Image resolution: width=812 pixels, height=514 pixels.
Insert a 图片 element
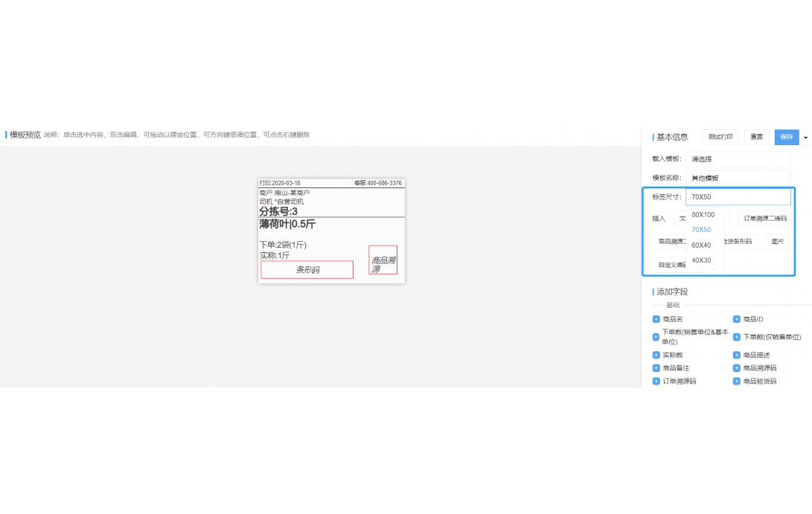[x=777, y=241]
